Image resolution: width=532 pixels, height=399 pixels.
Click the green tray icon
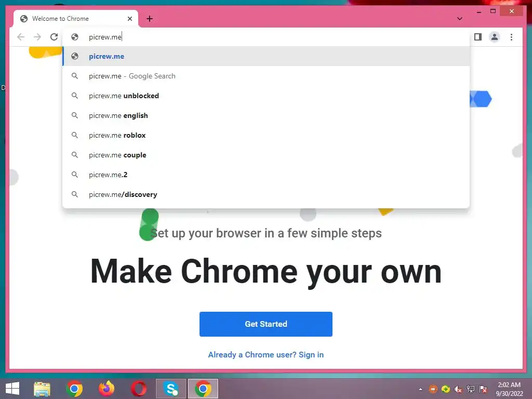point(445,389)
